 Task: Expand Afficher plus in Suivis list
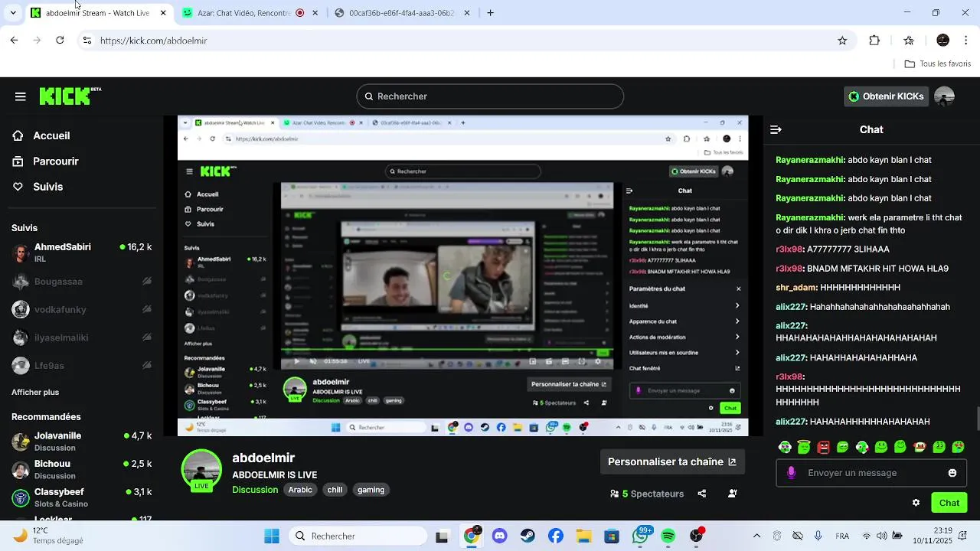(x=35, y=392)
